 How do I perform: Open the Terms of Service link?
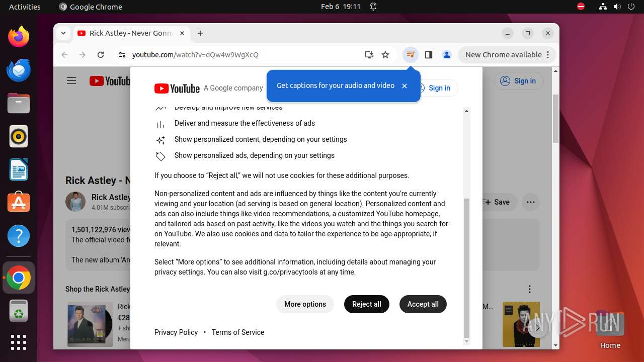pos(238,332)
